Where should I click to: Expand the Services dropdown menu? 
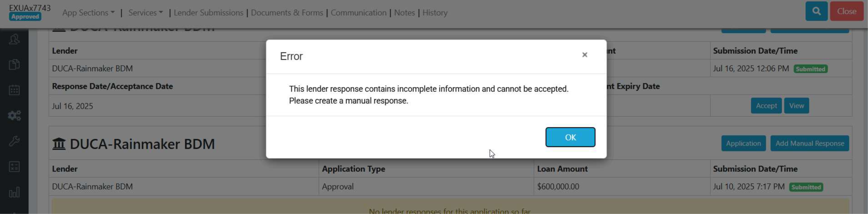(x=145, y=13)
